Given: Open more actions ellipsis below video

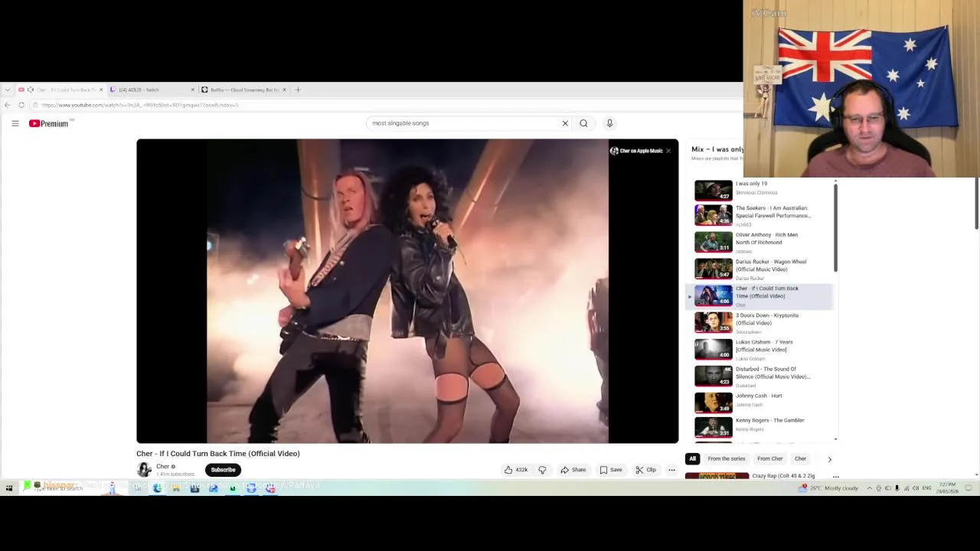Looking at the screenshot, I should (671, 470).
